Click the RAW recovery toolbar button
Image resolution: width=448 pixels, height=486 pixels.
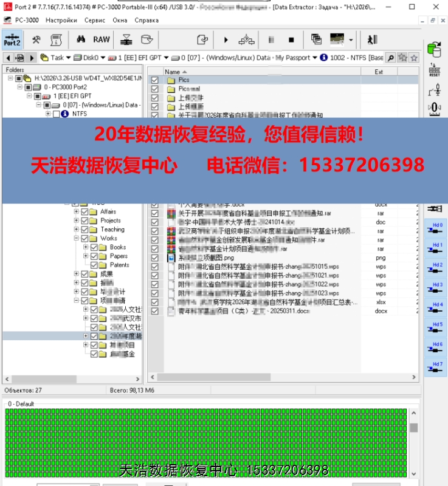coord(102,39)
